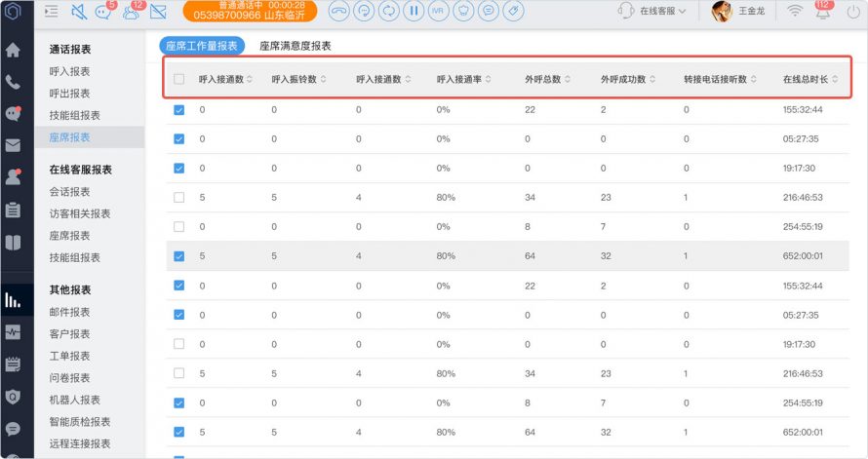Open 呼出报表 in sidebar
This screenshot has height=459, width=868.
(69, 94)
